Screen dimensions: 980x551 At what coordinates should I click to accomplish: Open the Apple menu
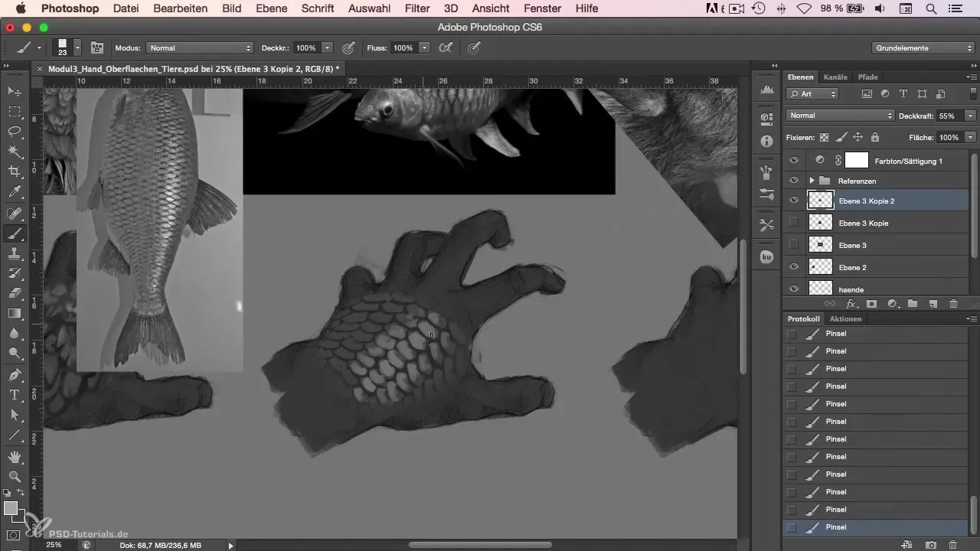click(x=21, y=8)
